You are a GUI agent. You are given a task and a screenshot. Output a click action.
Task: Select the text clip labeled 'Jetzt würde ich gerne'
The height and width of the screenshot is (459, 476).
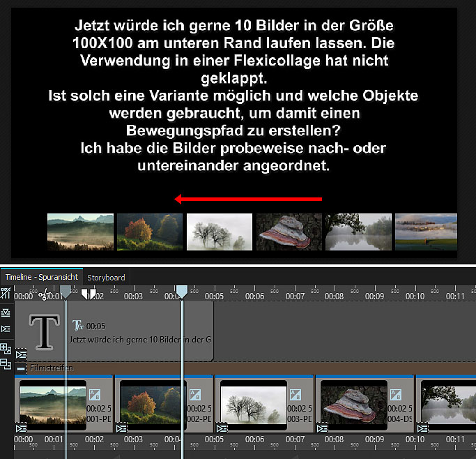[x=139, y=339]
